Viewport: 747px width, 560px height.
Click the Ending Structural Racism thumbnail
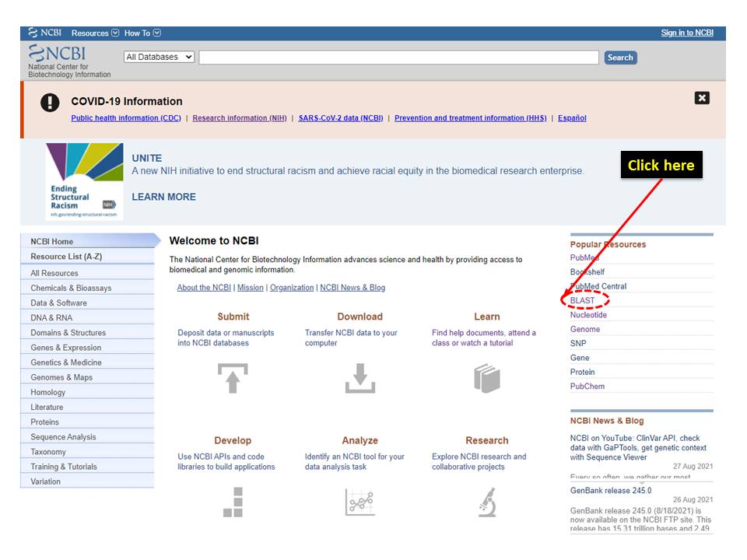(84, 182)
